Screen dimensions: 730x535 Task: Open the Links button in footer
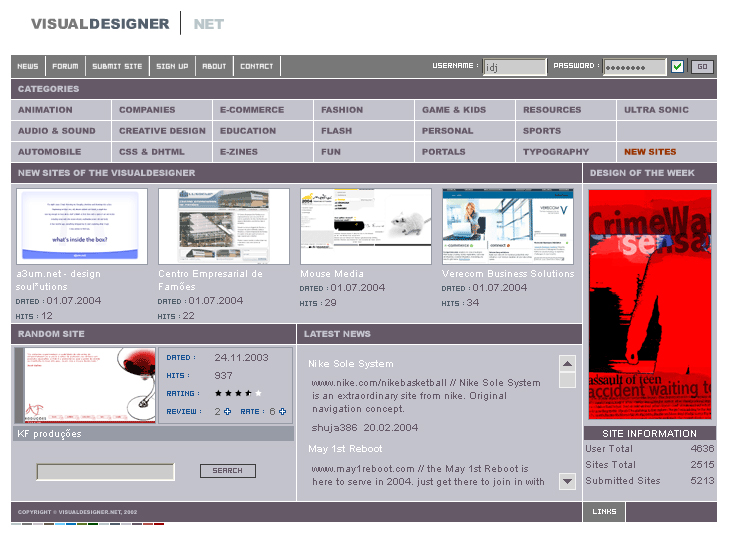point(604,512)
